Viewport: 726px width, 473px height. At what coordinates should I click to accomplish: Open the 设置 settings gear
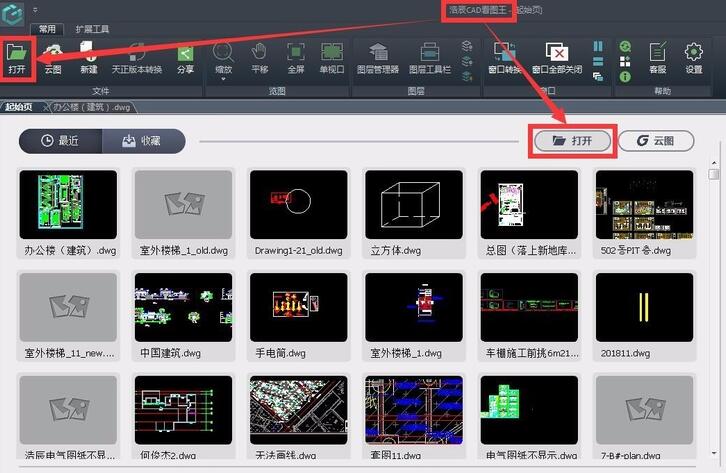point(694,59)
